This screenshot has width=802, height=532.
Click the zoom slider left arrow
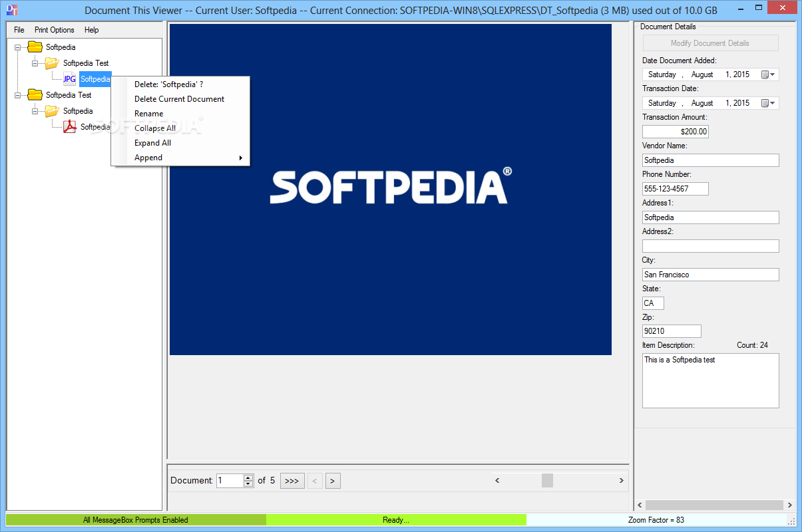pos(497,480)
